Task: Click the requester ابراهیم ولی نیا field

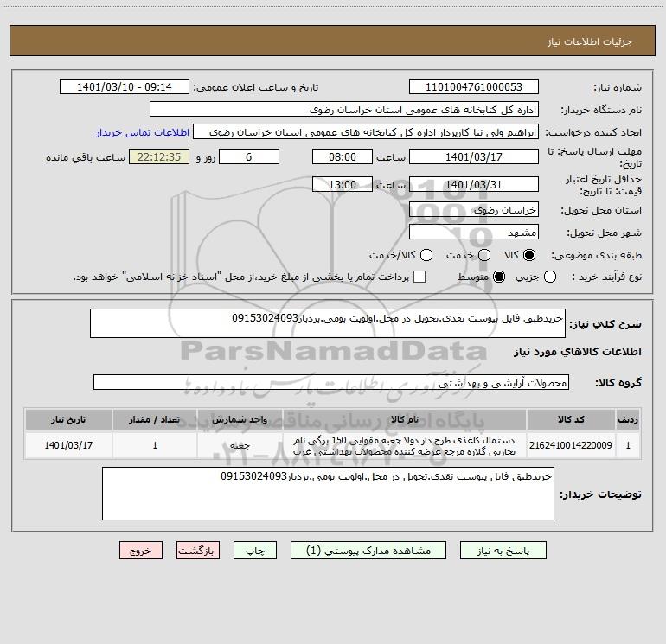Action: tap(366, 132)
